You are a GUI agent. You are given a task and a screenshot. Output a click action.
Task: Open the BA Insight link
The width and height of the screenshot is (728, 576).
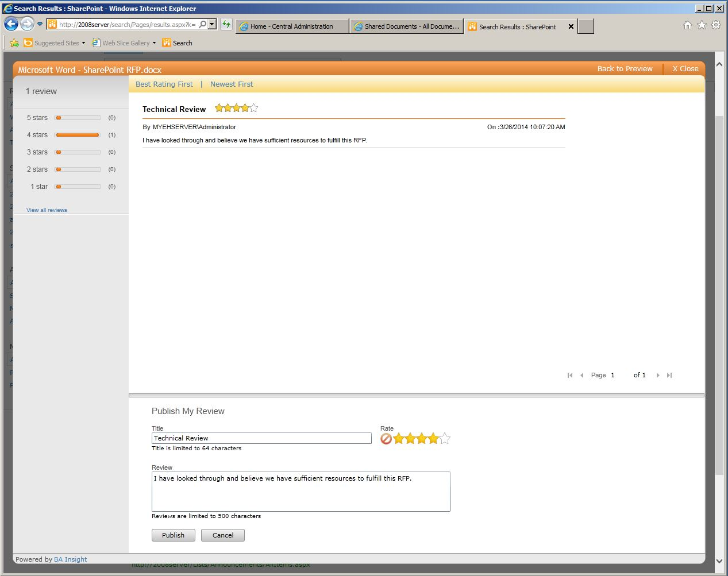click(x=71, y=559)
